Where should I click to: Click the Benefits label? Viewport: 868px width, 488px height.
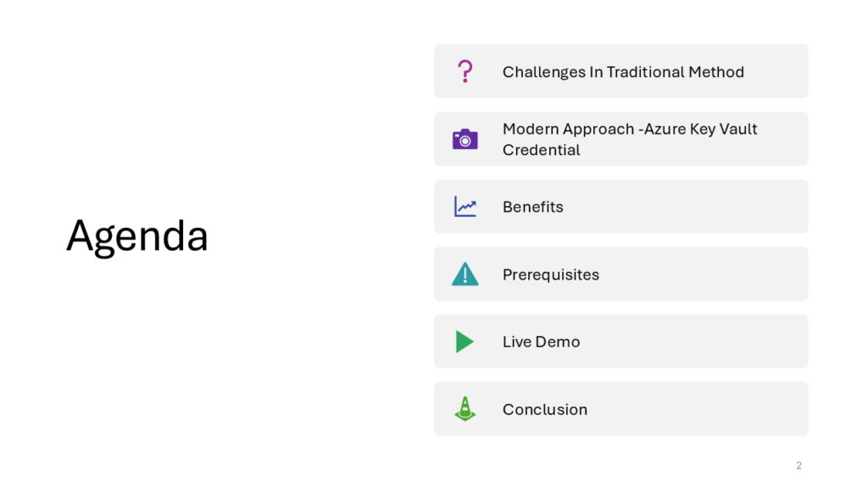pyautogui.click(x=533, y=207)
